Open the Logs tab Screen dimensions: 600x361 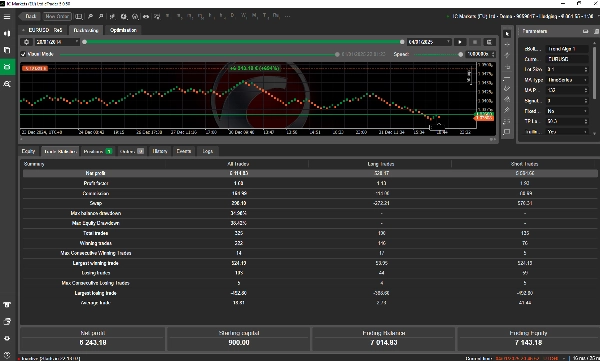click(207, 151)
